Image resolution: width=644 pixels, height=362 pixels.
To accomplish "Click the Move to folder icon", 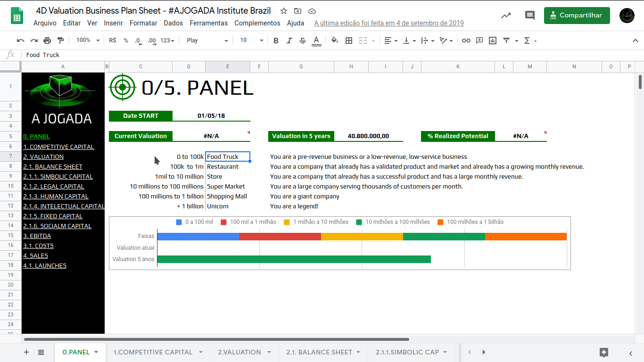I will (x=298, y=11).
